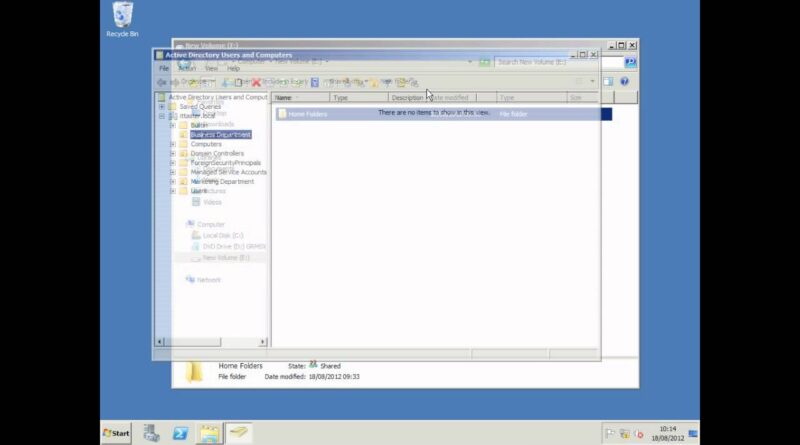This screenshot has width=800, height=445.
Task: Click the AD tree horizontal scrollbar right arrow
Action: click(263, 341)
